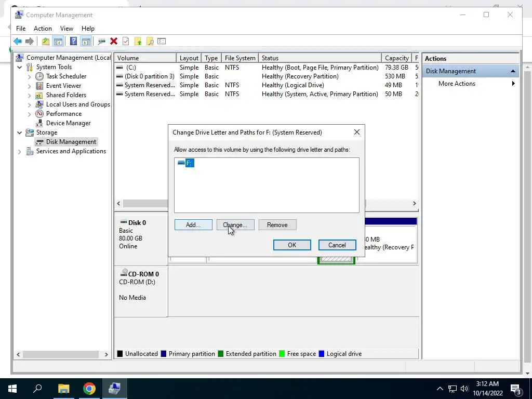The image size is (532, 399).
Task: Open the notification center icon
Action: pyautogui.click(x=516, y=389)
